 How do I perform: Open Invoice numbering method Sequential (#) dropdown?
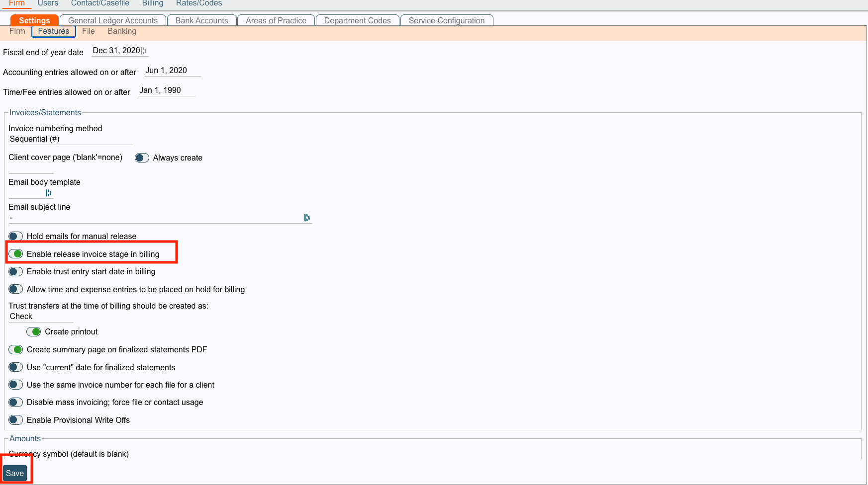(71, 139)
